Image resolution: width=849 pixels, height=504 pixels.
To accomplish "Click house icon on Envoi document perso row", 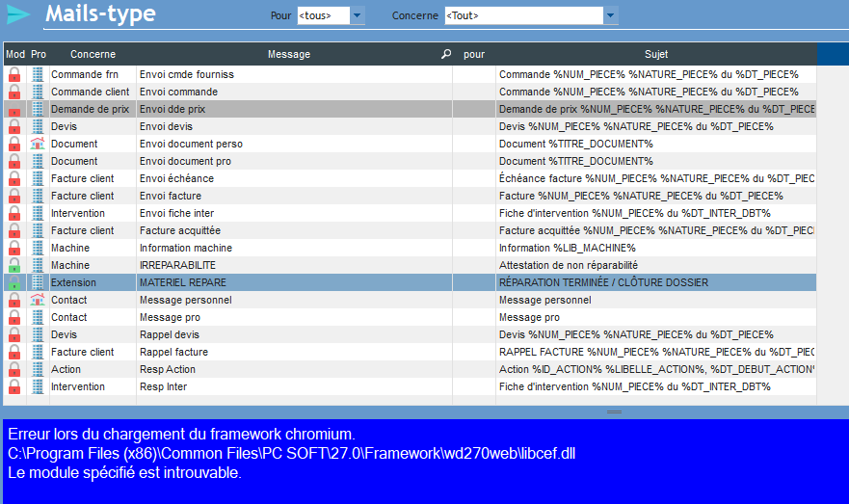I will (x=38, y=145).
